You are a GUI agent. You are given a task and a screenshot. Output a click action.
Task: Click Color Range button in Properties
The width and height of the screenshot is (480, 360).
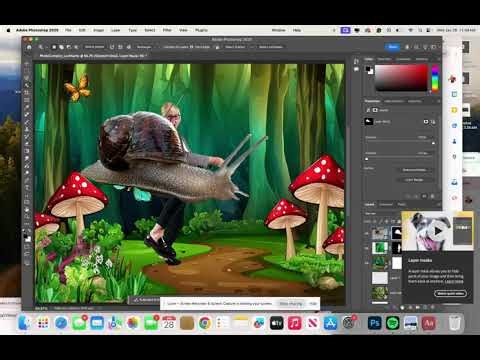(x=414, y=179)
